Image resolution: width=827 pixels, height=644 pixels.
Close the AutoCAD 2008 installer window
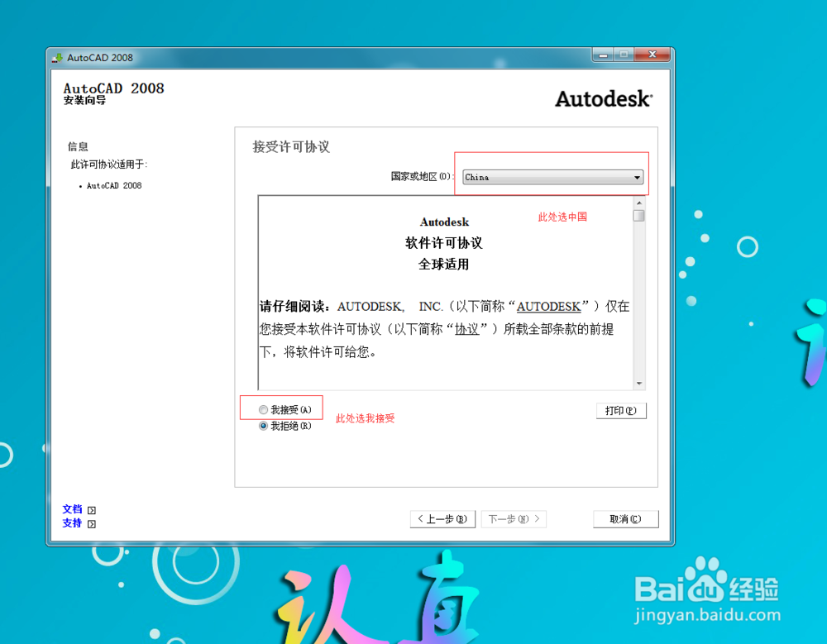click(653, 55)
